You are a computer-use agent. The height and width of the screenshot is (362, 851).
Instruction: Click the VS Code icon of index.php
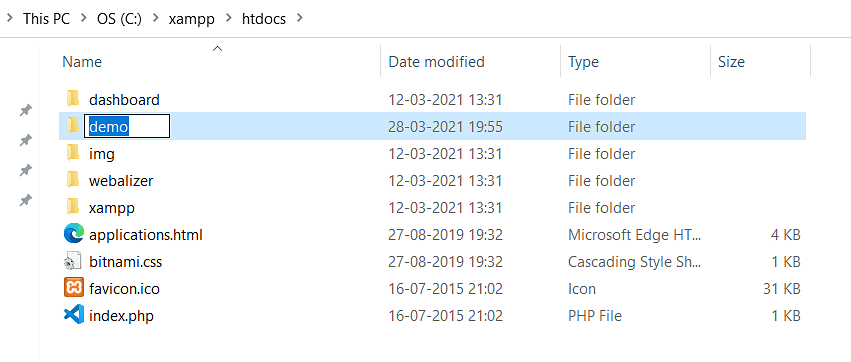coord(73,315)
